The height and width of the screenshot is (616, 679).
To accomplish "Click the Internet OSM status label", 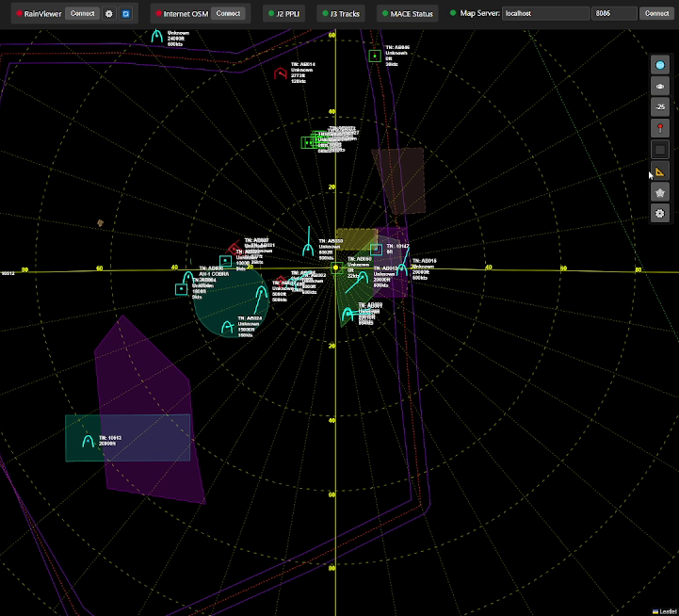I will [186, 14].
